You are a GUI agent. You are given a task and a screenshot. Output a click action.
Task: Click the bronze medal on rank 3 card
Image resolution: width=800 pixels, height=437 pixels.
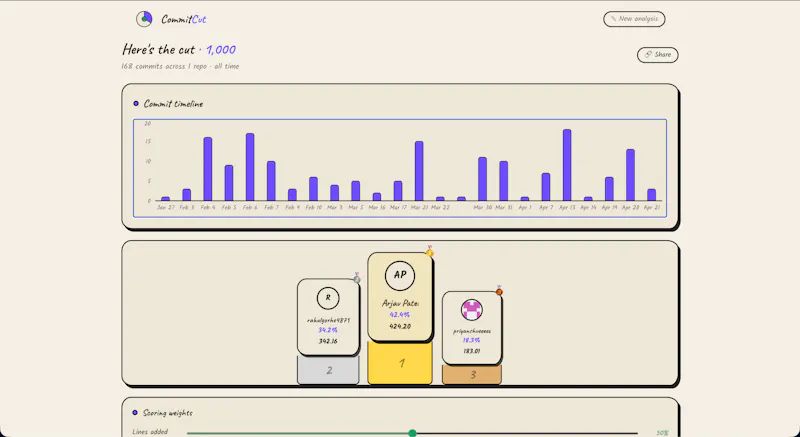click(499, 291)
